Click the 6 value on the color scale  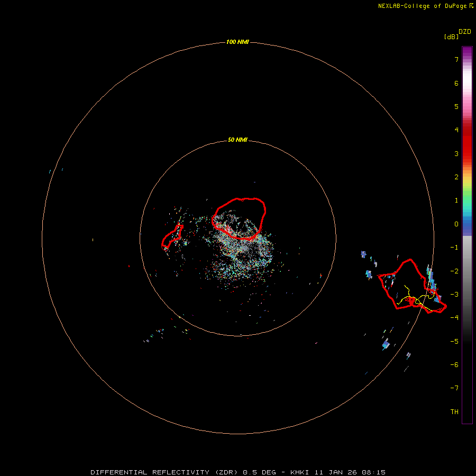coord(456,83)
